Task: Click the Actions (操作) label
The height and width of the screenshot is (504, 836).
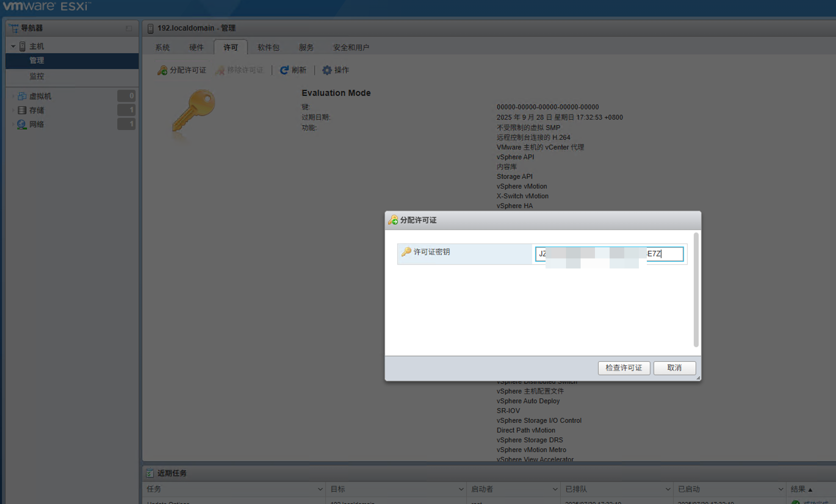Action: click(342, 70)
